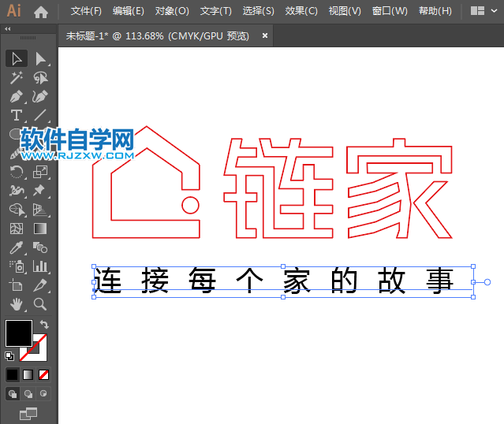Click the outlined 链 character
The image size is (504, 424).
278,188
